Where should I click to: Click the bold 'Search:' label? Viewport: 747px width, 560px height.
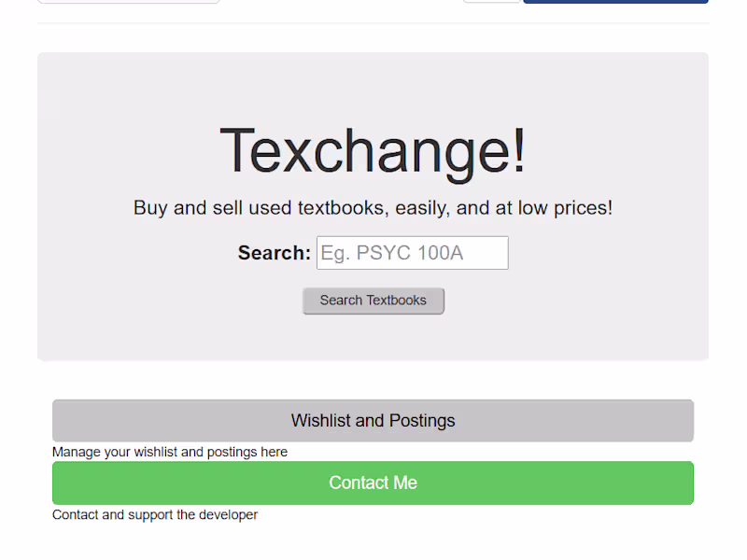pos(275,253)
